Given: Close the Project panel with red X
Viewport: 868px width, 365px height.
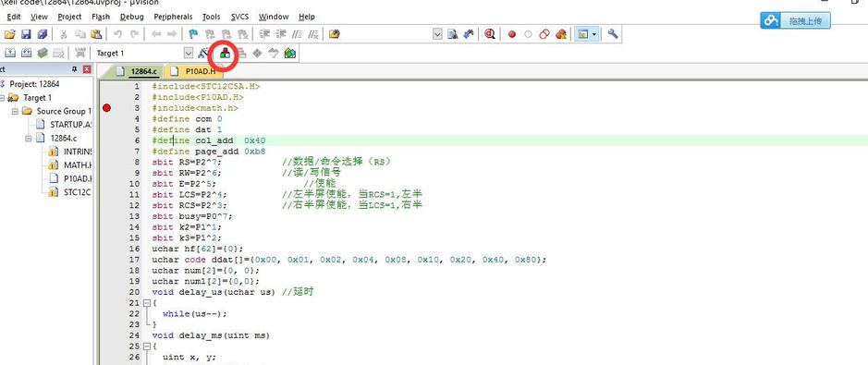Looking at the screenshot, I should click(x=87, y=69).
